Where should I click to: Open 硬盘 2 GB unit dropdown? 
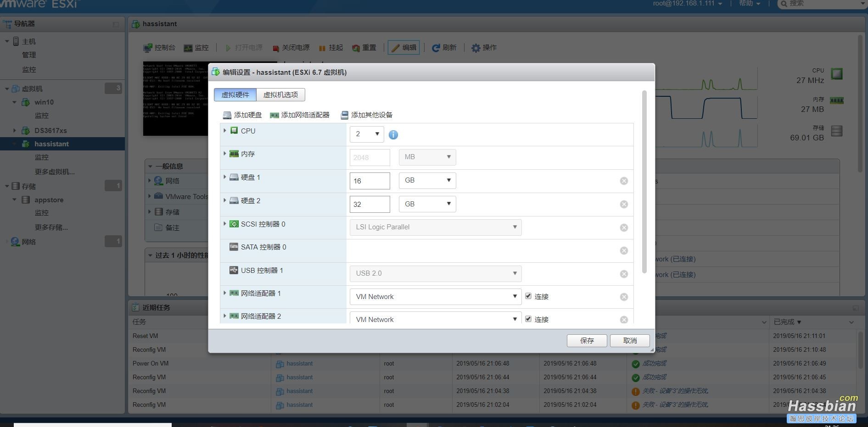pyautogui.click(x=427, y=204)
